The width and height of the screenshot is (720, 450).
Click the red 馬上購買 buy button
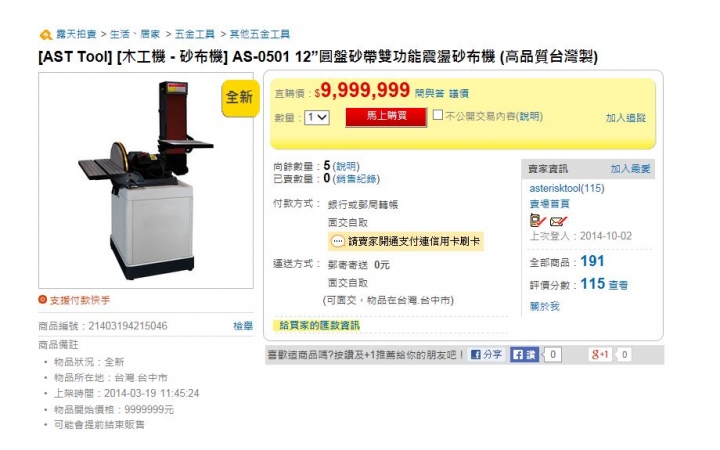[x=386, y=116]
